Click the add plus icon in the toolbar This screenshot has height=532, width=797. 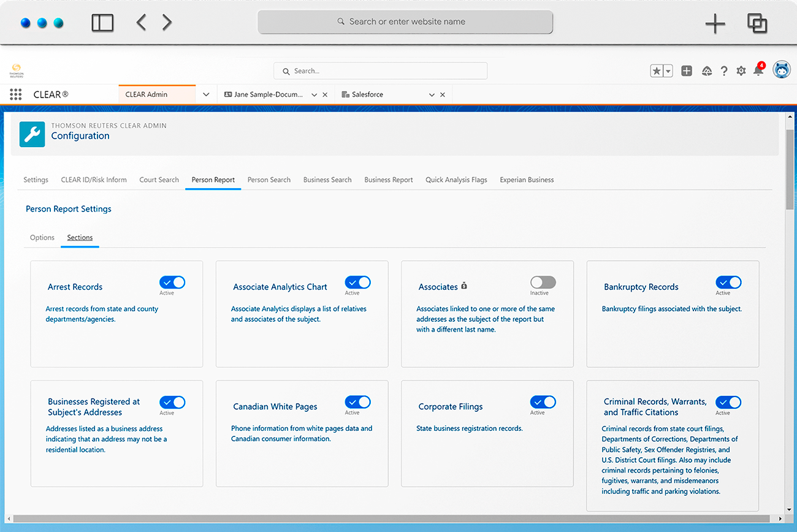[687, 70]
